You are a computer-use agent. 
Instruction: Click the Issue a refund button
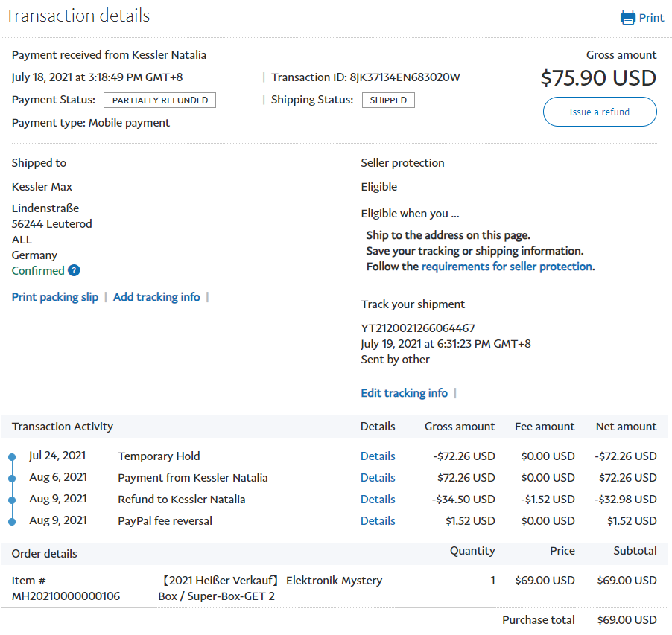coord(600,112)
